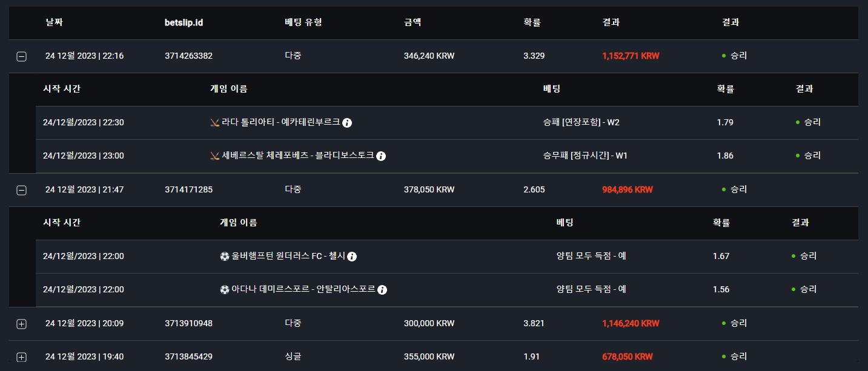This screenshot has height=371, width=868.
Task: Collapse betslip 3714263382 row
Action: point(21,56)
